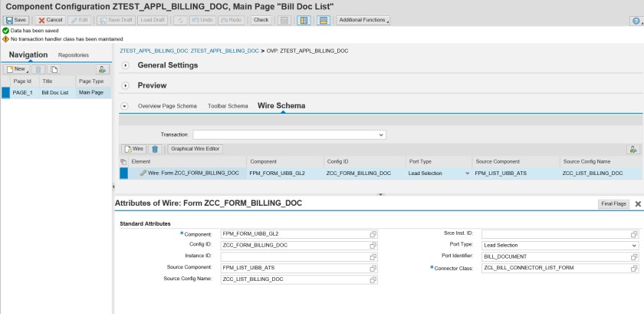Open personalization settings of the wire table
The height and width of the screenshot is (314, 644).
click(632, 149)
